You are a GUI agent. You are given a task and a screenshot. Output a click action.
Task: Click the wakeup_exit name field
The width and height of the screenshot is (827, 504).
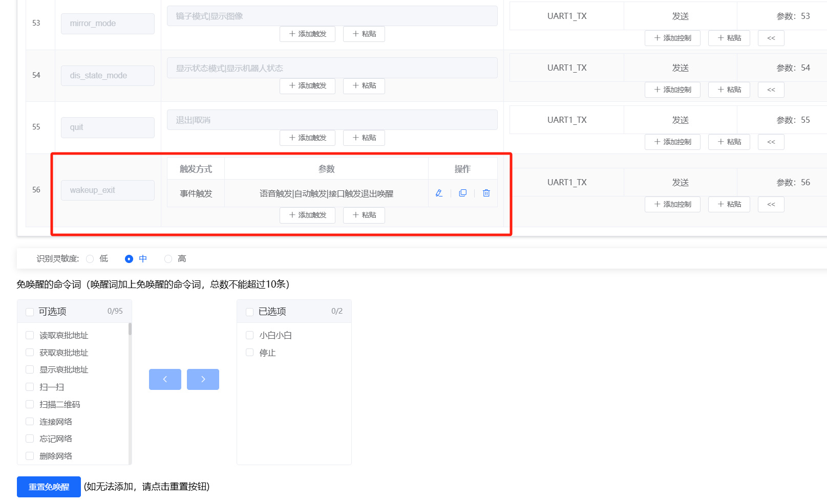tap(108, 190)
